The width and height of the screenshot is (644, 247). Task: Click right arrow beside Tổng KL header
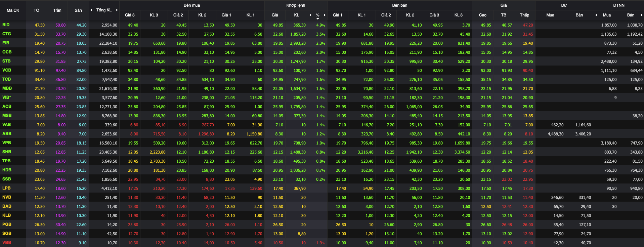[117, 10]
